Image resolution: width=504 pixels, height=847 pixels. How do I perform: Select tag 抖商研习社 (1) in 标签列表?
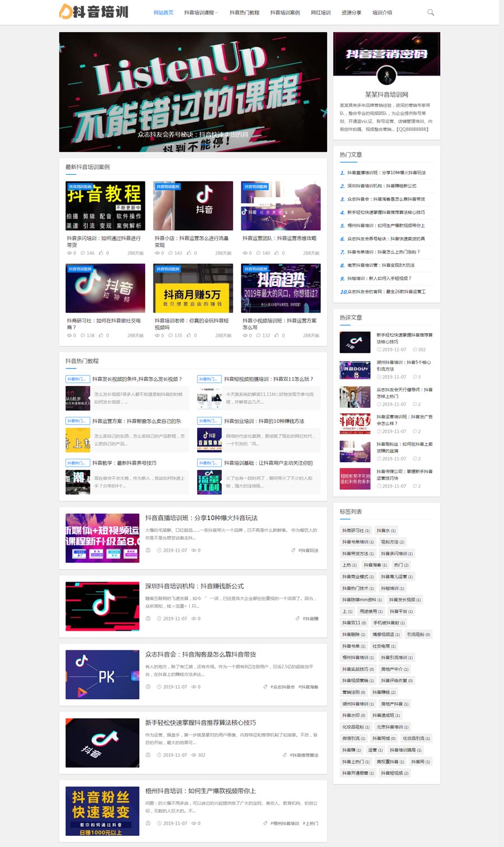click(x=356, y=530)
